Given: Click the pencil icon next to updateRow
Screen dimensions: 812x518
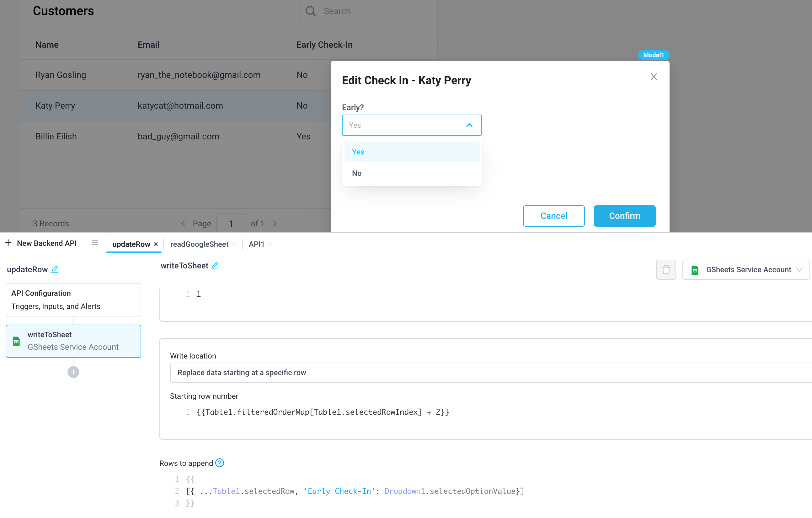Looking at the screenshot, I should pyautogui.click(x=55, y=269).
